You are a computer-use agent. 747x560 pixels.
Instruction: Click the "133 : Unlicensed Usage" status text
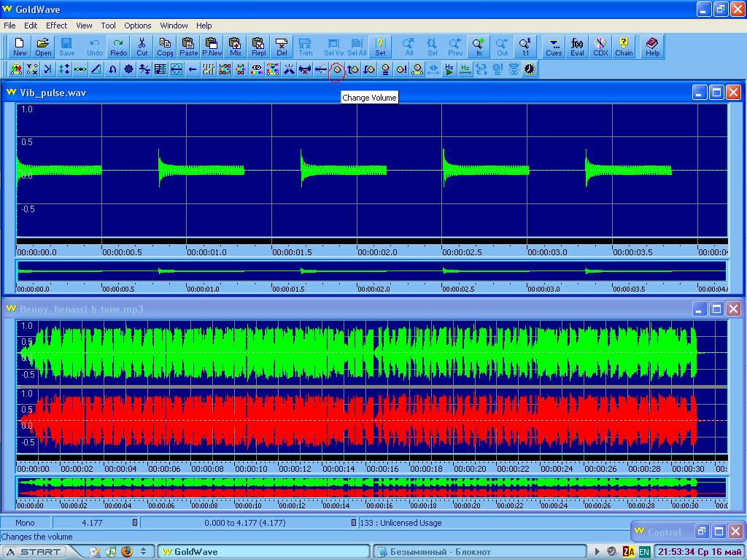tap(400, 523)
